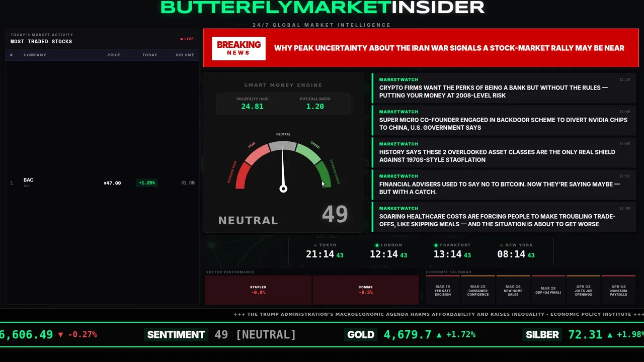The width and height of the screenshot is (644, 362).
Task: Sort by the COMPANY column header
Action: (x=35, y=55)
